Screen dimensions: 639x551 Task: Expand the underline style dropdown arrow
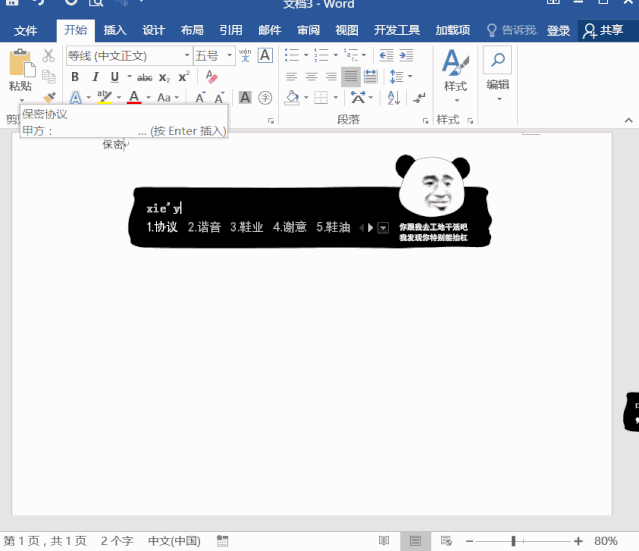click(x=130, y=77)
